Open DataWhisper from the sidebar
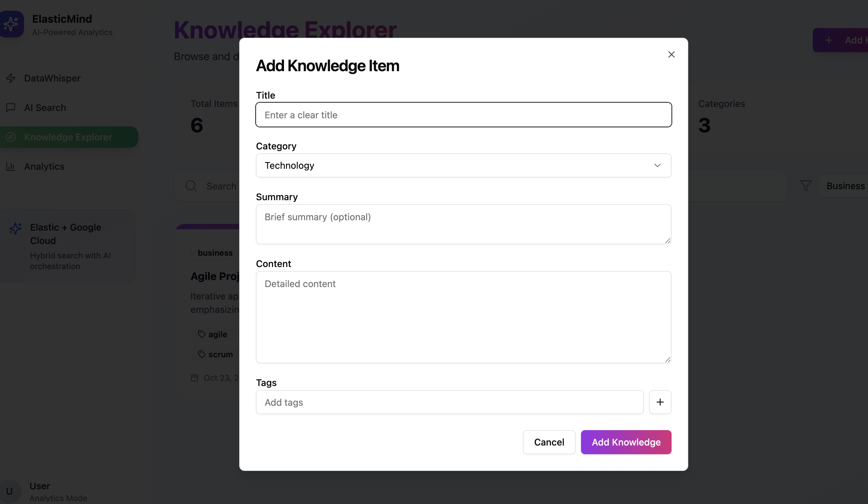Viewport: 868px width, 504px height. (52, 78)
